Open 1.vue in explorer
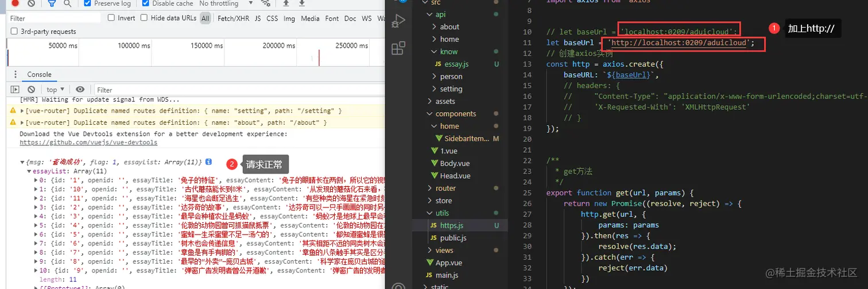This screenshot has width=868, height=289. tap(448, 151)
